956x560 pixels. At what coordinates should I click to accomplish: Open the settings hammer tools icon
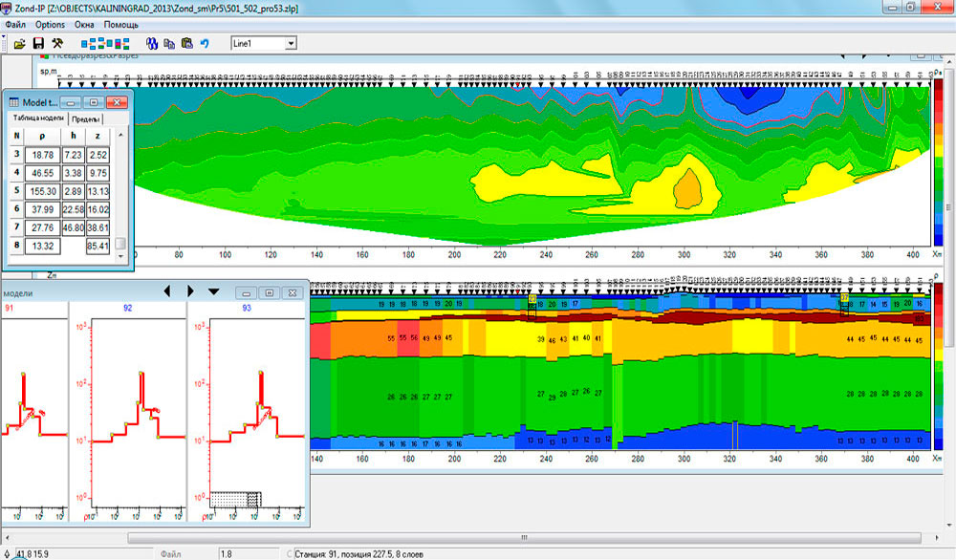pos(57,44)
